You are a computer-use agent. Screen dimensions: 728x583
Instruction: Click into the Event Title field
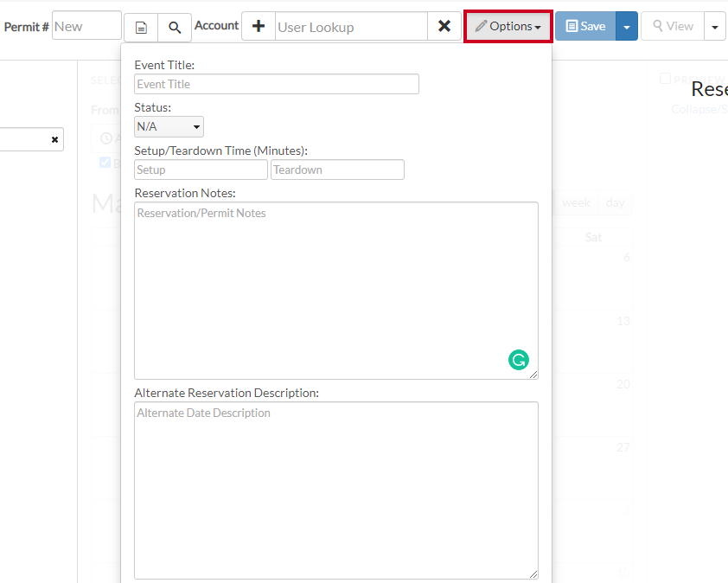click(277, 84)
